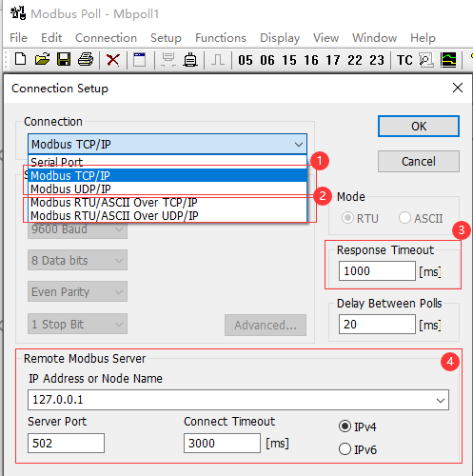Click function code 23 toolbar button
This screenshot has height=476, width=473.
pos(377,60)
